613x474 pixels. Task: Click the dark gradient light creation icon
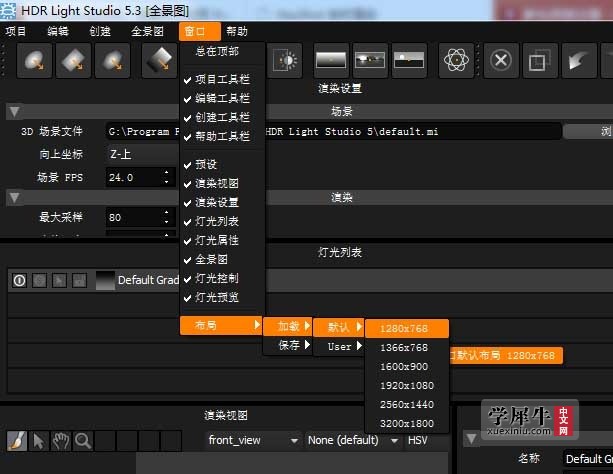pos(160,61)
